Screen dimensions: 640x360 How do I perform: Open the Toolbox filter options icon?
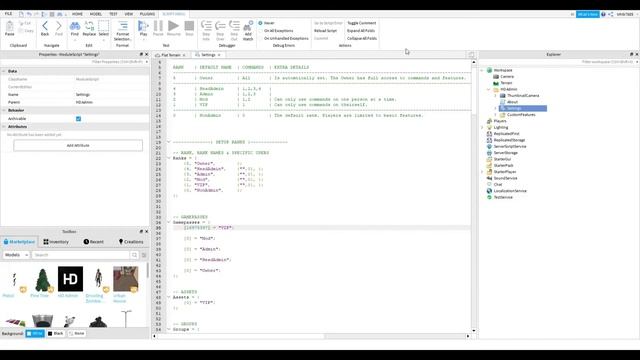coord(144,255)
